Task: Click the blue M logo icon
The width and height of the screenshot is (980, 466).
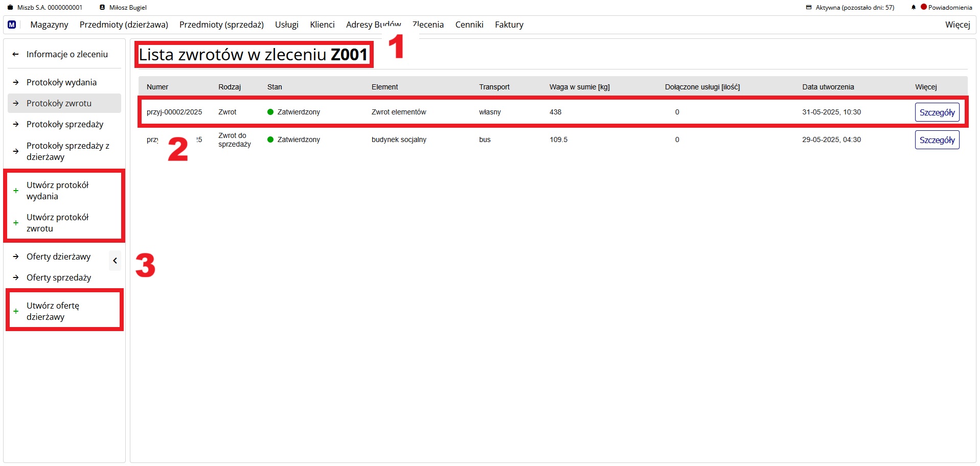Action: tap(12, 25)
